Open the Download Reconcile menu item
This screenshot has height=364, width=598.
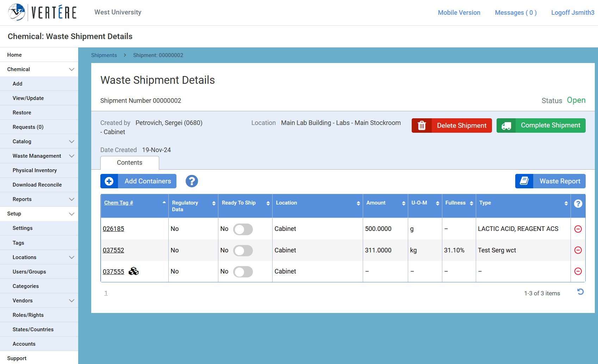[x=39, y=185]
